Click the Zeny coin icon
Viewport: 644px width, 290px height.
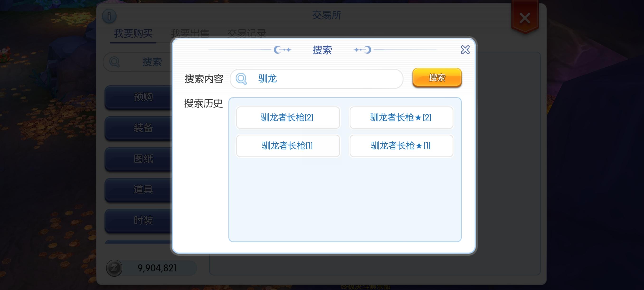click(114, 268)
